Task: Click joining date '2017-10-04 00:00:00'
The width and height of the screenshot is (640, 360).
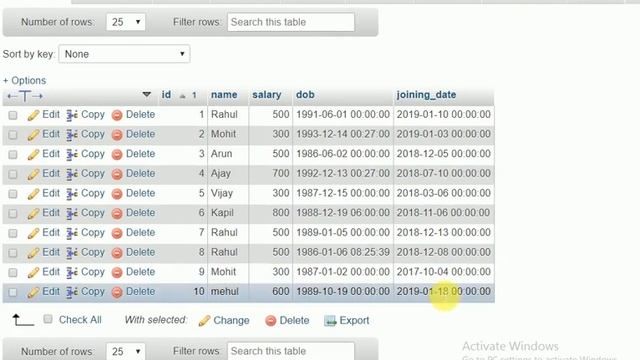Action: click(444, 272)
